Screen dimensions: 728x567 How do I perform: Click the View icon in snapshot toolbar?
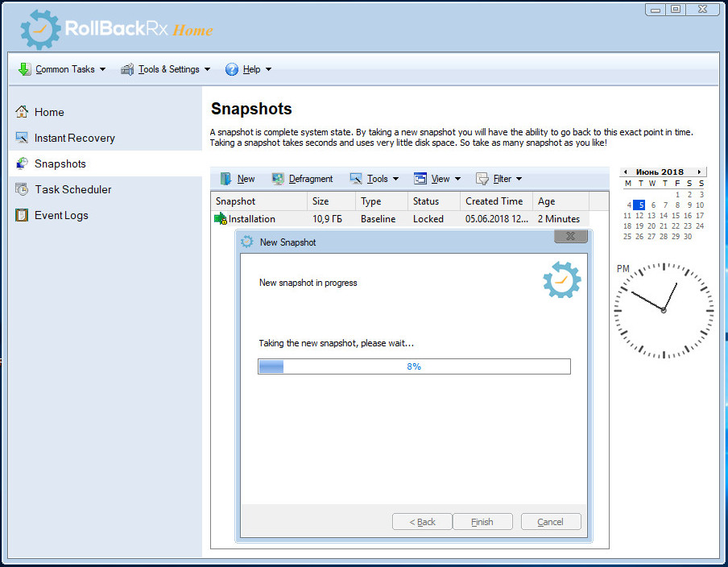pyautogui.click(x=420, y=179)
